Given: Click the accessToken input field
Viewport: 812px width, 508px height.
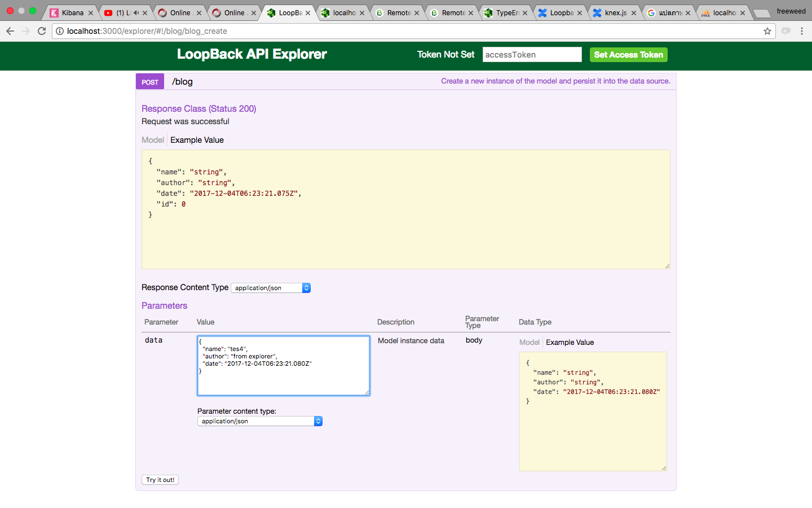Looking at the screenshot, I should click(x=532, y=54).
